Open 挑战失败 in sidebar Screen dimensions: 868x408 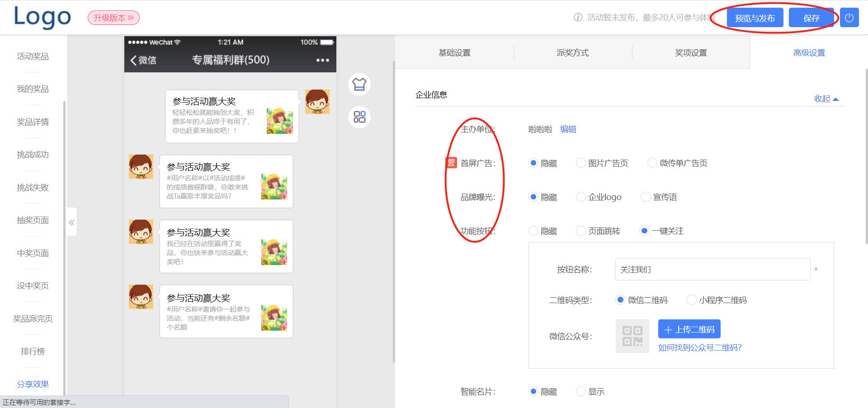[x=33, y=187]
